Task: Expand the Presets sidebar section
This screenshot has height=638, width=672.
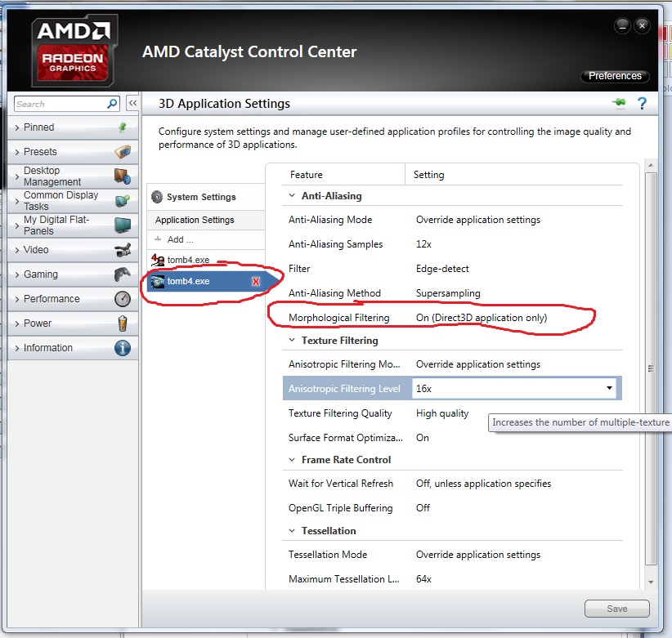Action: click(17, 152)
